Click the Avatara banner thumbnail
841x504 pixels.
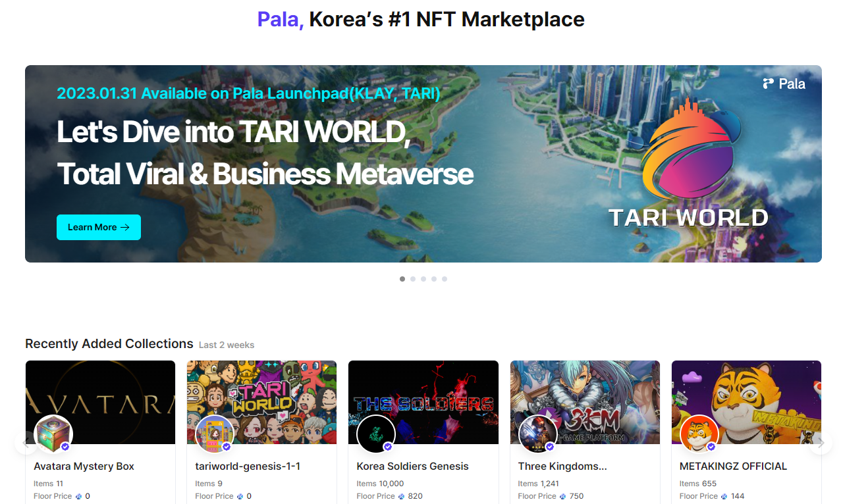click(100, 402)
